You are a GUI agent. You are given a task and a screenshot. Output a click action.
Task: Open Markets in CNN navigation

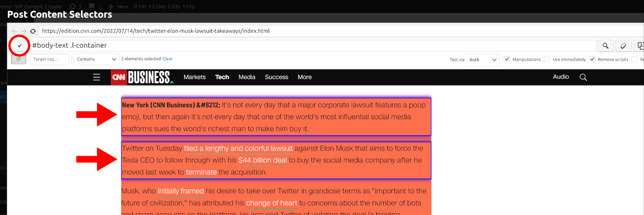click(195, 77)
